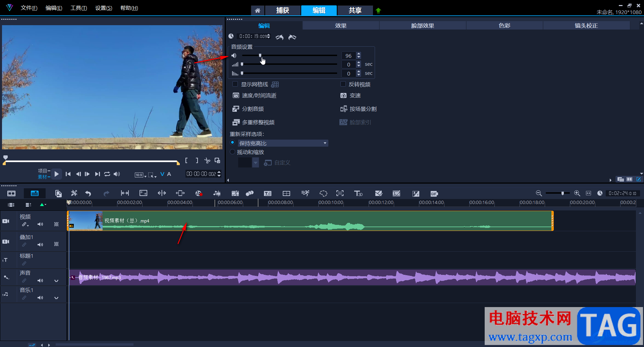Rotate the clip right
The height and width of the screenshot is (347, 644).
(292, 37)
